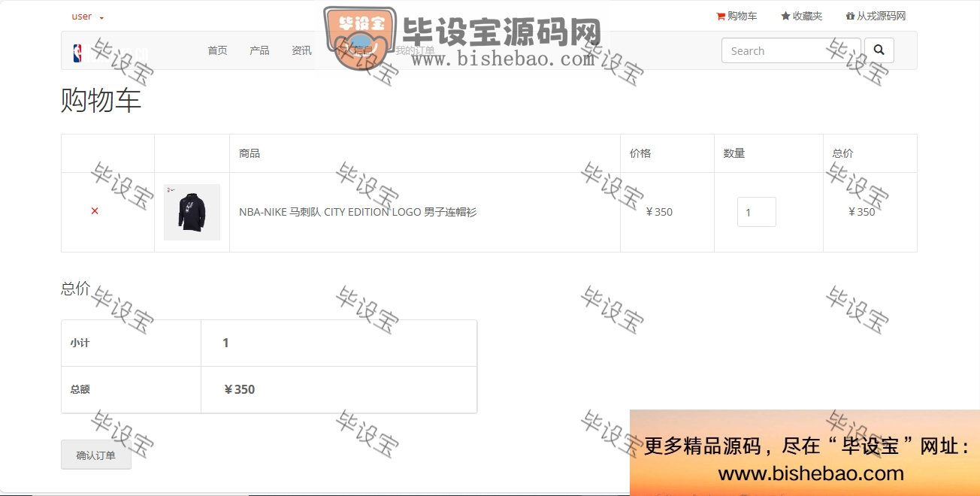Screen dimensions: 980x496
Task: Open the 产品 menu item
Action: (259, 50)
